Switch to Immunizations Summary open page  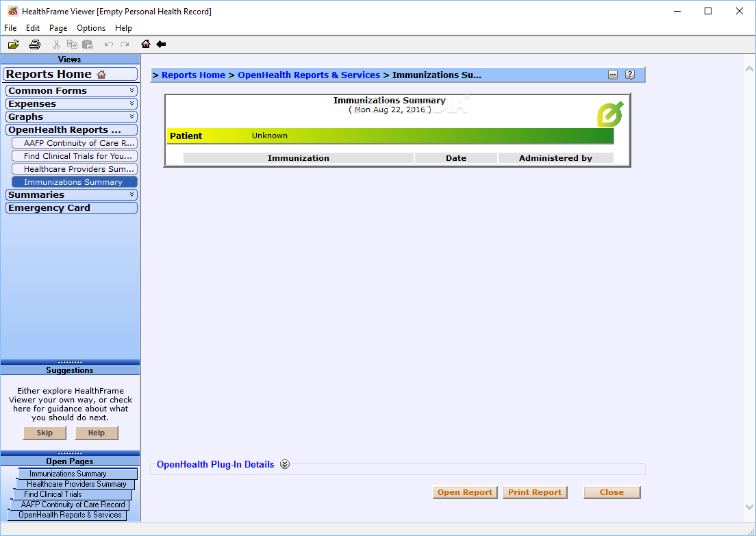click(x=77, y=474)
